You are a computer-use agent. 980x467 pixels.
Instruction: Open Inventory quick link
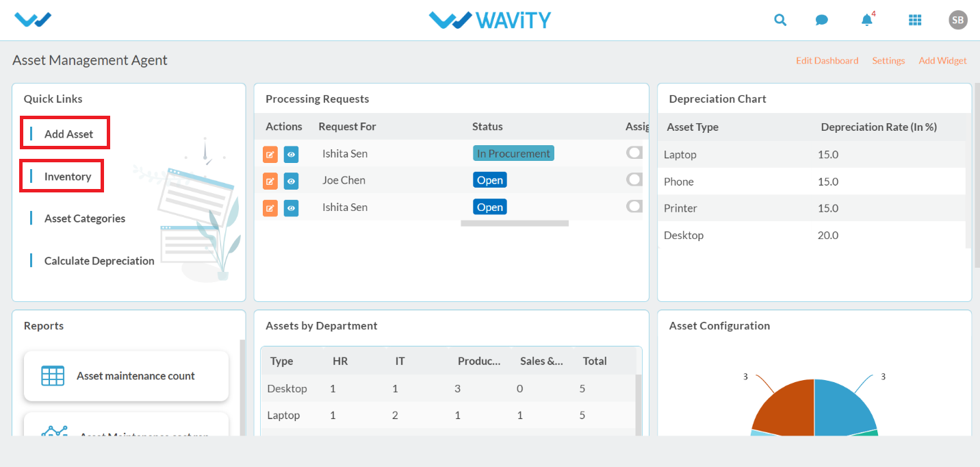pyautogui.click(x=68, y=177)
